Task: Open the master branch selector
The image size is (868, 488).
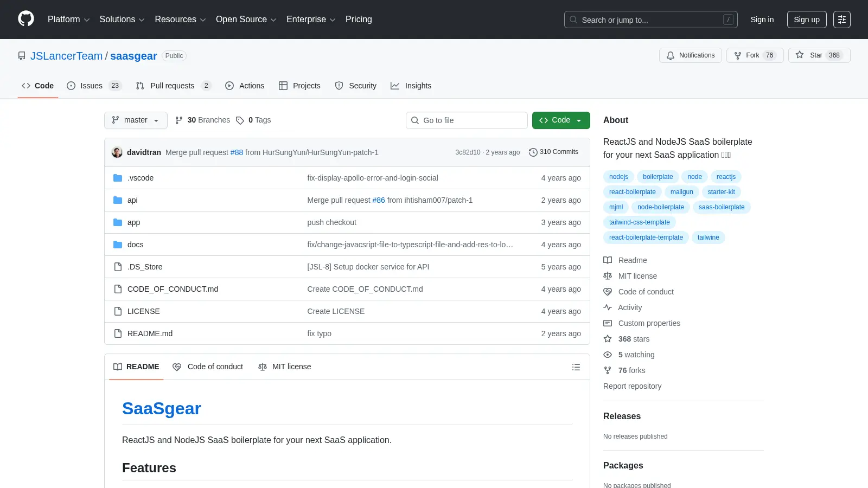Action: 136,120
